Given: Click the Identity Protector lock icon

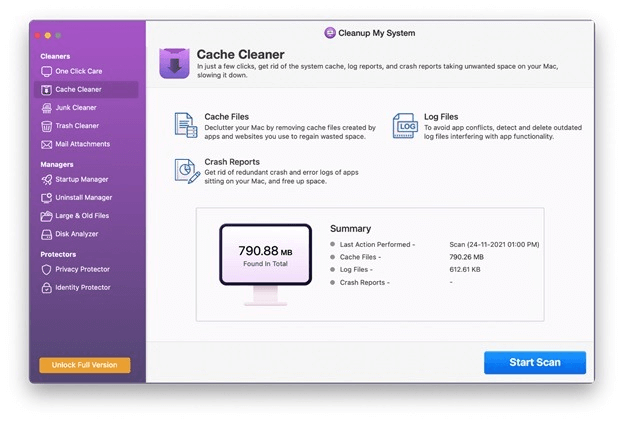Looking at the screenshot, I should point(47,288).
